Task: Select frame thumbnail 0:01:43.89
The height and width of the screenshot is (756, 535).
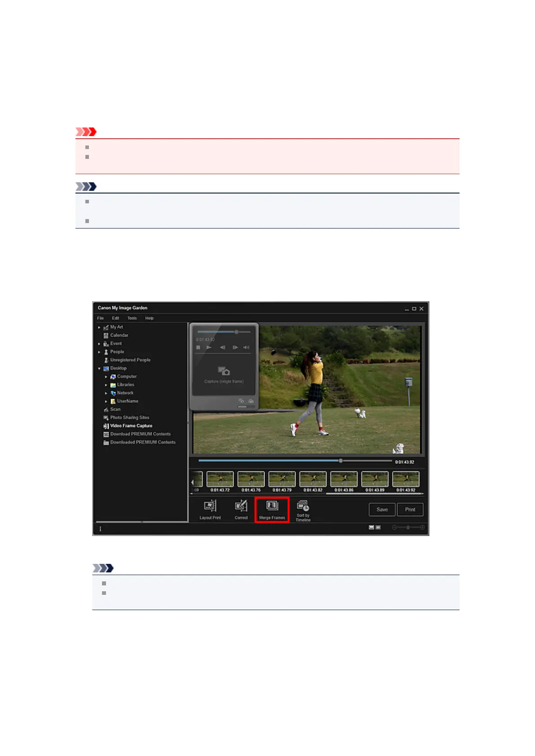Action: pyautogui.click(x=375, y=479)
